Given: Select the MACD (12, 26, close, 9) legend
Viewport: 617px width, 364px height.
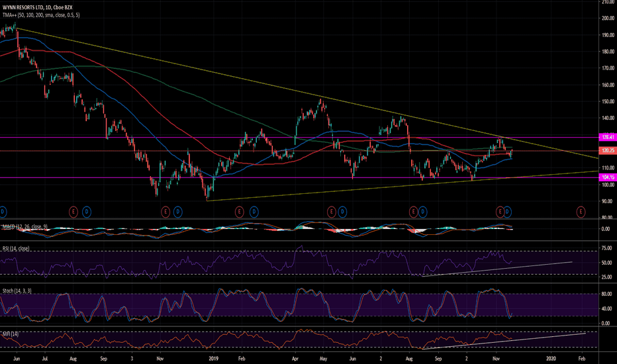Looking at the screenshot, I should 25,226.
